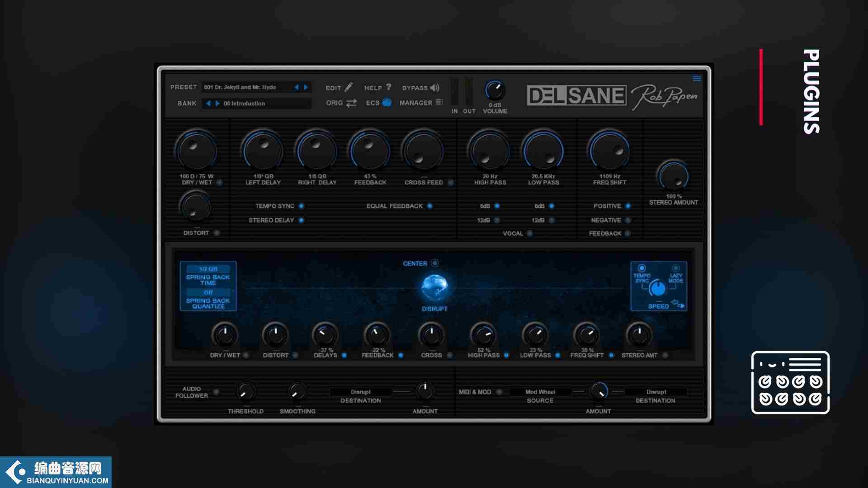868x488 pixels.
Task: Click the Bypass speaker icon
Action: coord(434,88)
